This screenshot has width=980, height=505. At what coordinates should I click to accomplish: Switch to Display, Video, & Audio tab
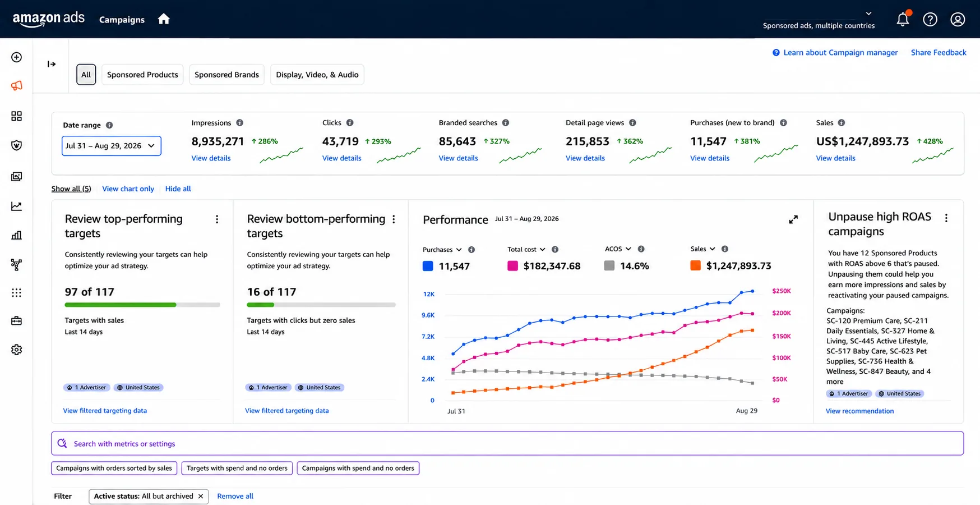pyautogui.click(x=317, y=75)
